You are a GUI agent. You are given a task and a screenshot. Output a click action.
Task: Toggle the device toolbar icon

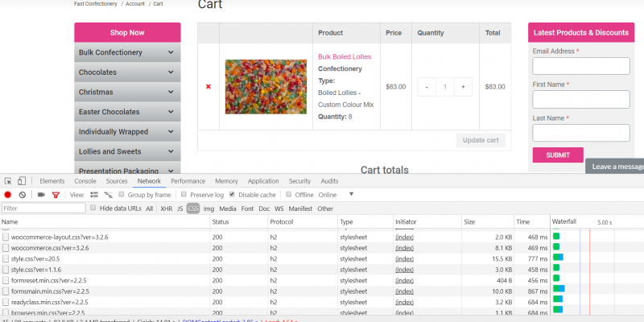coord(22,181)
